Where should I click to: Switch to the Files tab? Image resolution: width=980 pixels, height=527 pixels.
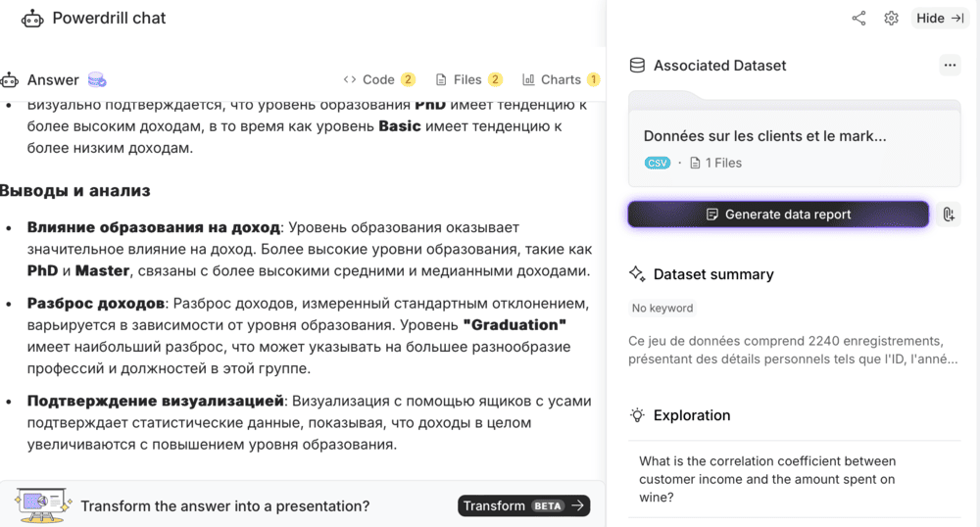point(468,79)
